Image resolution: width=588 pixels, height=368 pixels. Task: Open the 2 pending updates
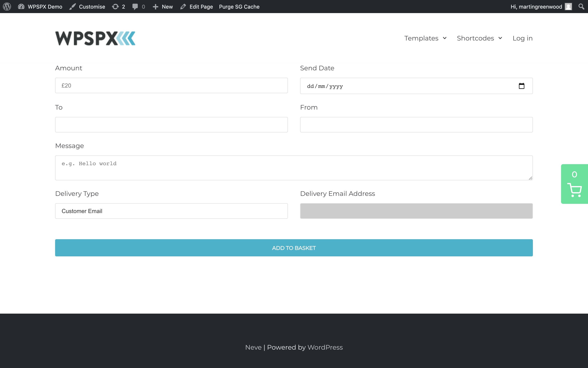click(119, 7)
